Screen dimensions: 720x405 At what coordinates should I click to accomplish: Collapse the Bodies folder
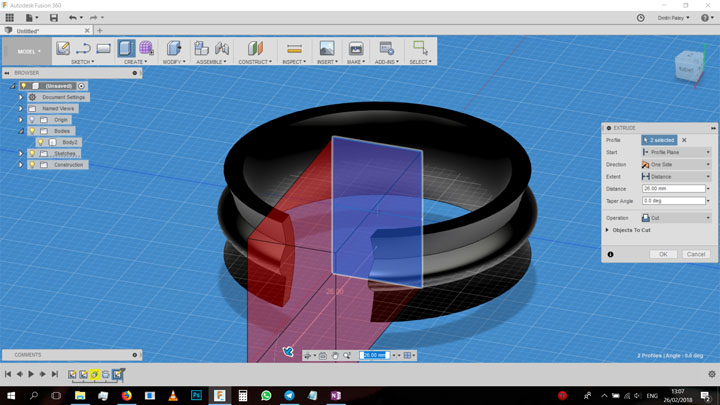point(21,131)
